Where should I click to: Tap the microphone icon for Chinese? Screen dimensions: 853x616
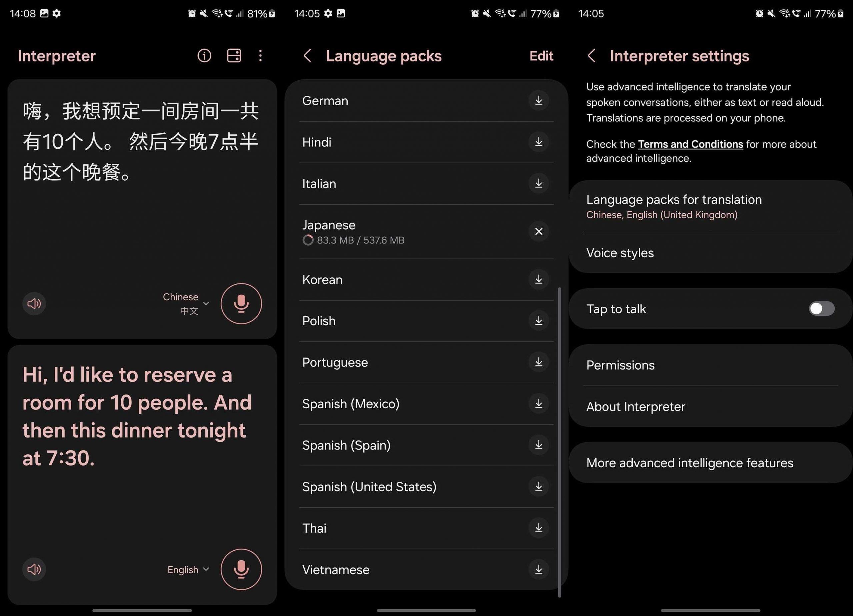click(240, 303)
